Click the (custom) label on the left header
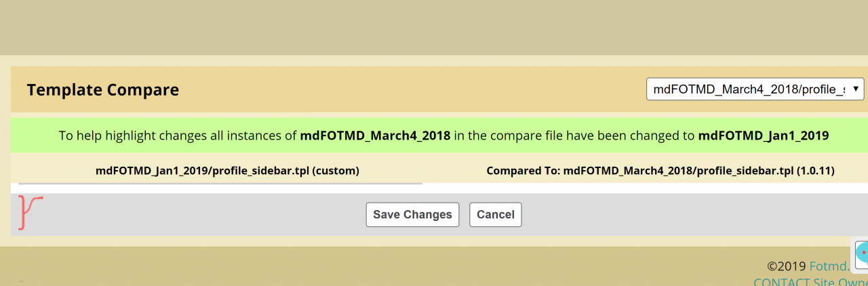This screenshot has height=286, width=868. (x=336, y=171)
